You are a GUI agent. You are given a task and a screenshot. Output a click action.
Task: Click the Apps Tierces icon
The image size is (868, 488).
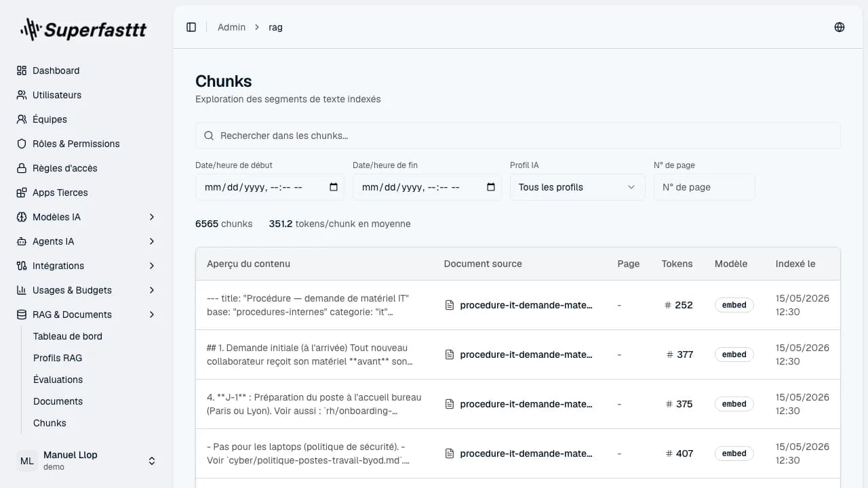pos(22,192)
